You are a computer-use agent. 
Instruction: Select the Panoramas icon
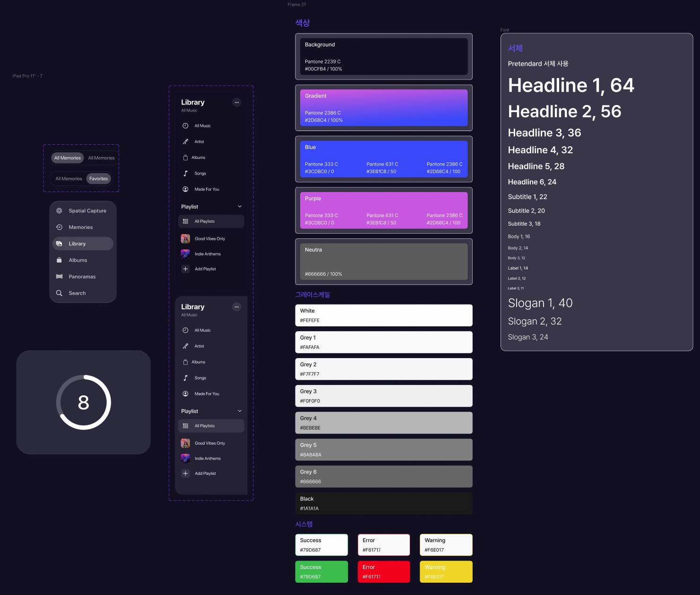pos(60,276)
